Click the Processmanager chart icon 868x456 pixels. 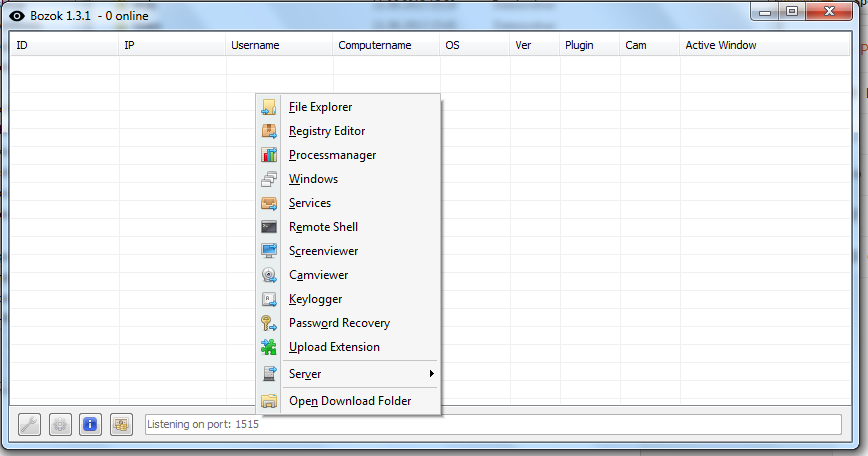(x=268, y=155)
